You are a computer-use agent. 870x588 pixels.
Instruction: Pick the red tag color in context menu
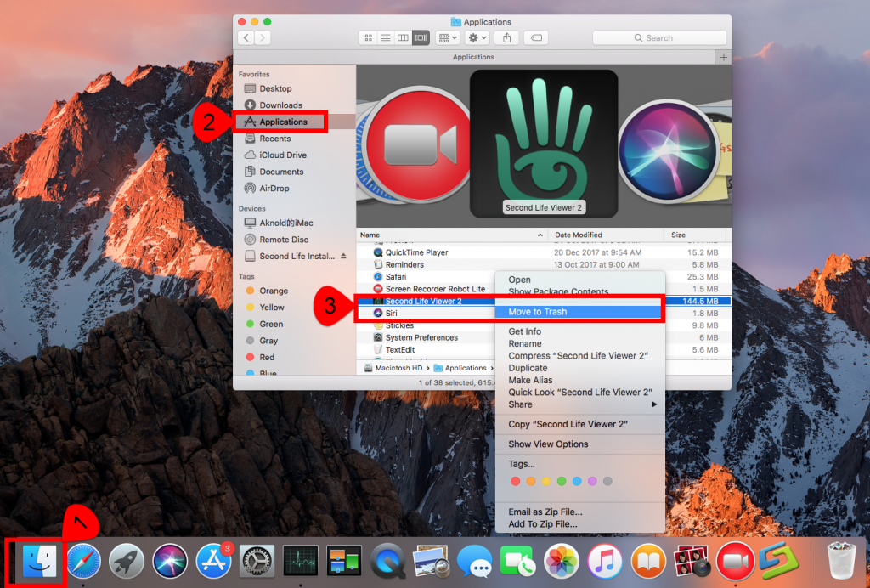tap(514, 481)
